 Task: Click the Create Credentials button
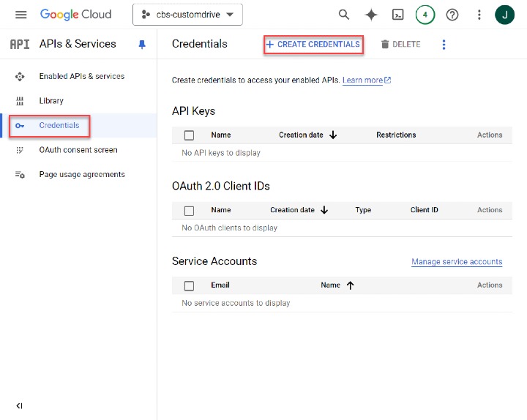pyautogui.click(x=313, y=45)
